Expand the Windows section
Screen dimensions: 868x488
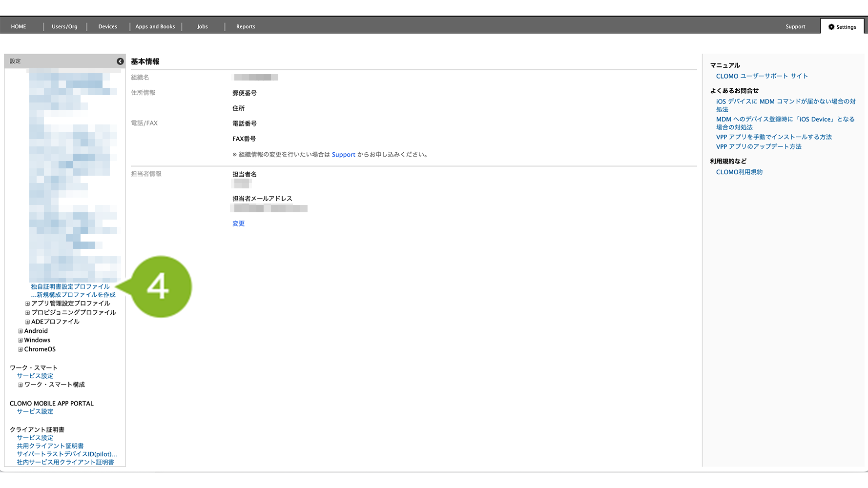(x=21, y=341)
